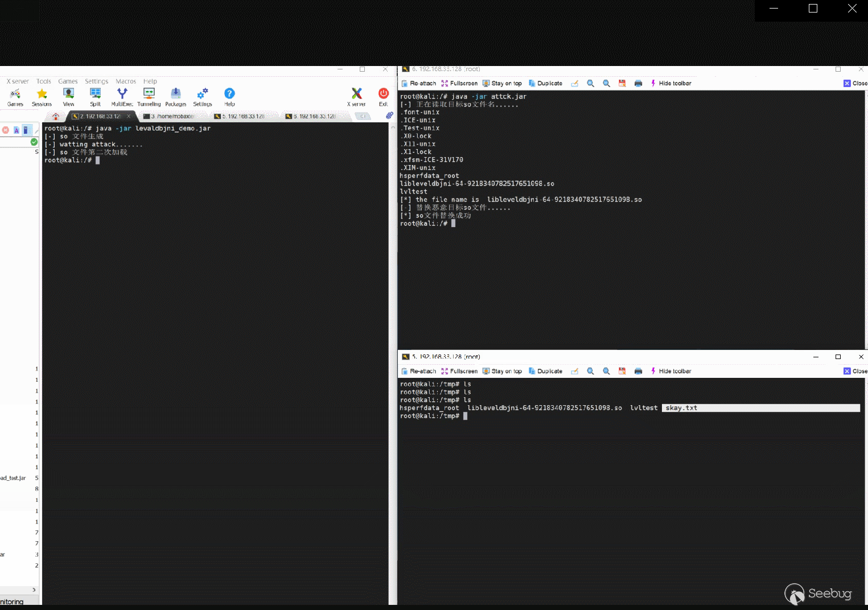
Task: Switch to the 3. /home/mobaxterm tab
Action: [x=170, y=116]
